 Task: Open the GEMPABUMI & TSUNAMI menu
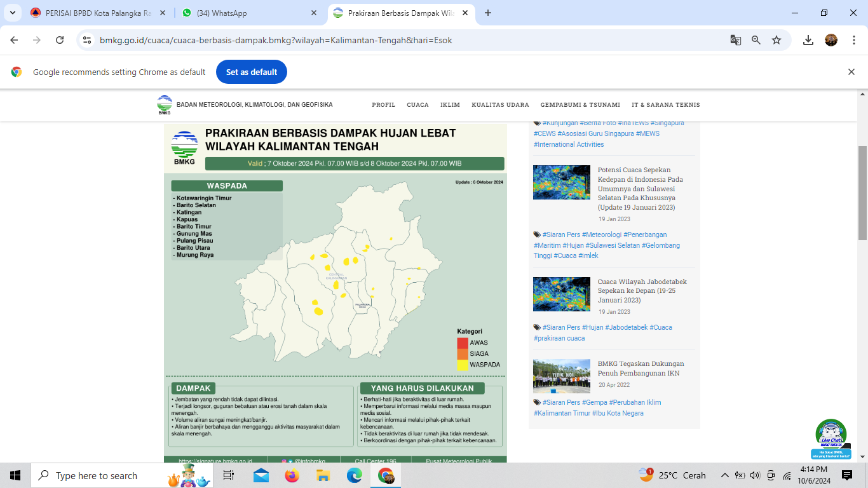click(580, 105)
